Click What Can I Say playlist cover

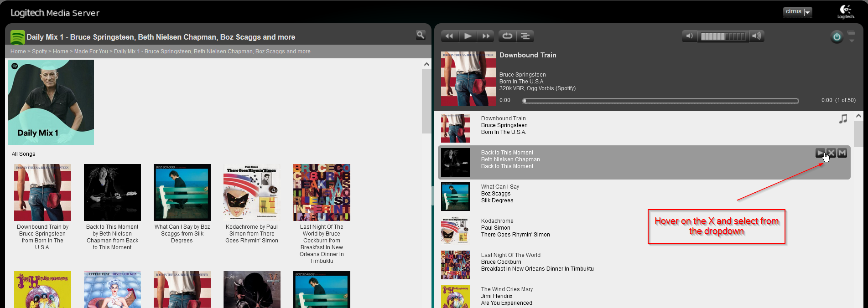455,196
